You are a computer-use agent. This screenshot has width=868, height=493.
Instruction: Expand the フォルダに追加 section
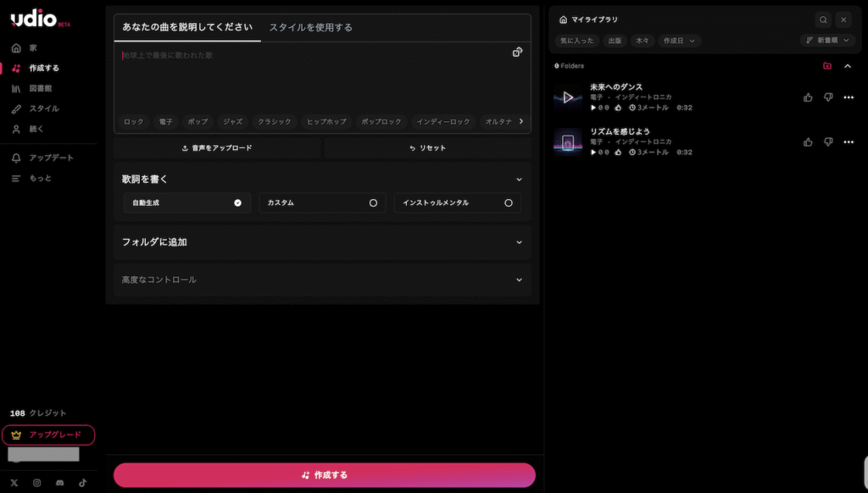(322, 242)
